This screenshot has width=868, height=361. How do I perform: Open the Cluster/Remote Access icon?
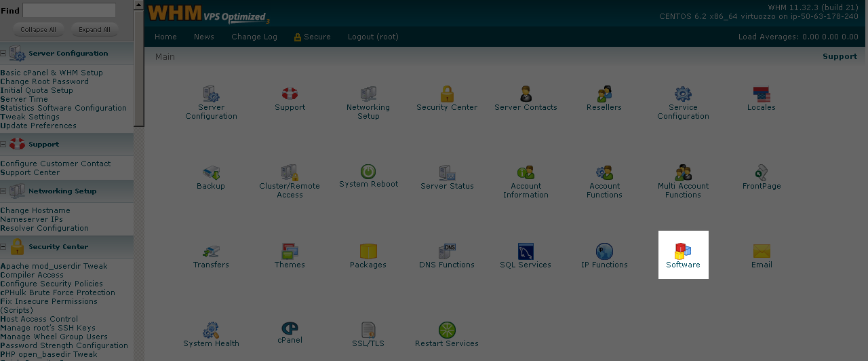coord(290,172)
